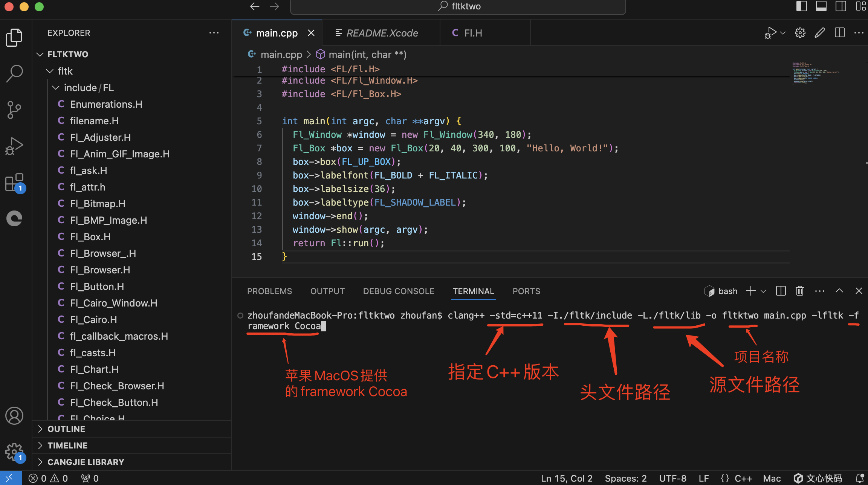This screenshot has height=485, width=868.
Task: Create a new terminal with plus icon
Action: [x=751, y=291]
